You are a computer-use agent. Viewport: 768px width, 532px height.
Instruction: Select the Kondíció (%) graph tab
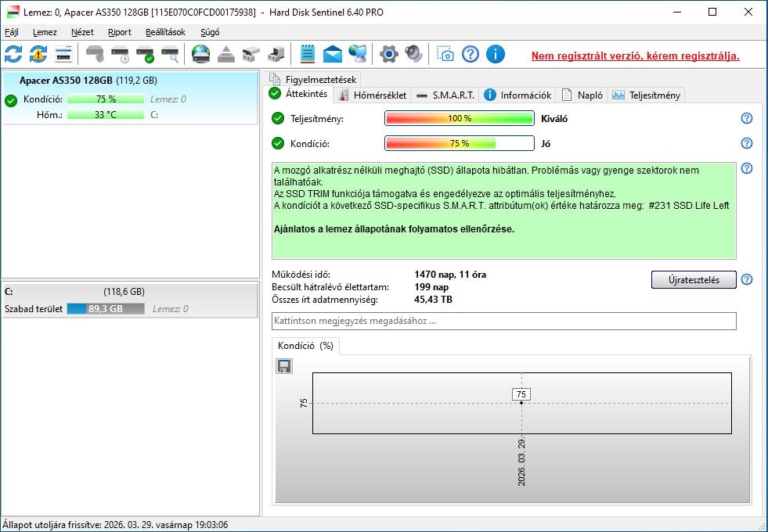coord(305,346)
